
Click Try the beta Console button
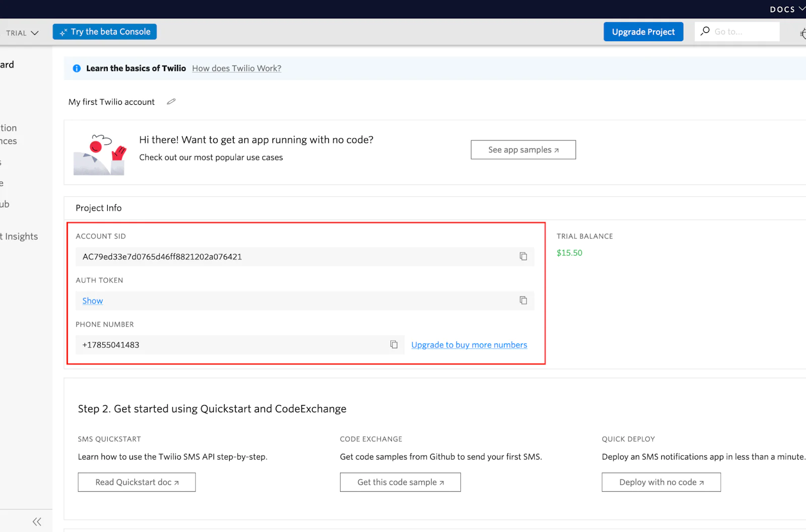point(105,32)
